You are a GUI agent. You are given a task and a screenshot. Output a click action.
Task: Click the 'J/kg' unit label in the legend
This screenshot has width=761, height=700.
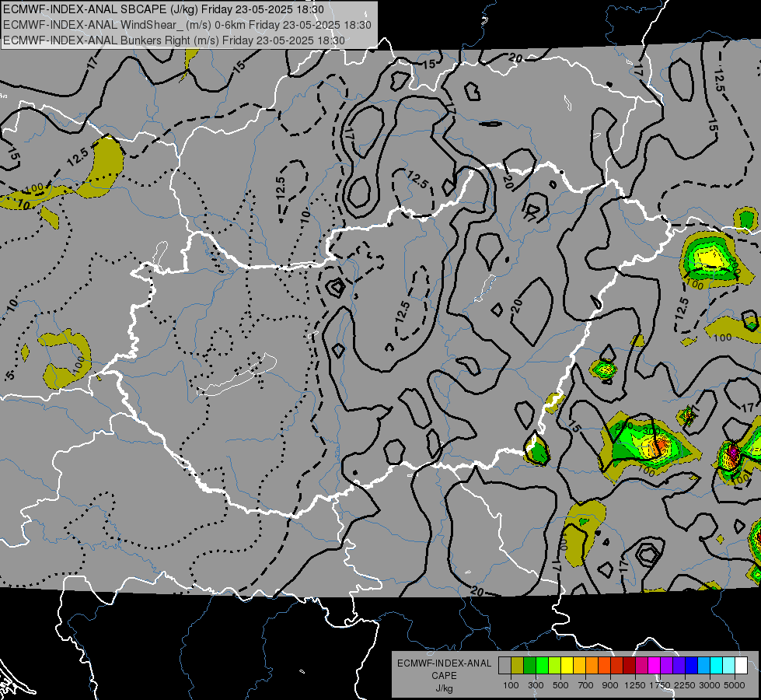(444, 688)
